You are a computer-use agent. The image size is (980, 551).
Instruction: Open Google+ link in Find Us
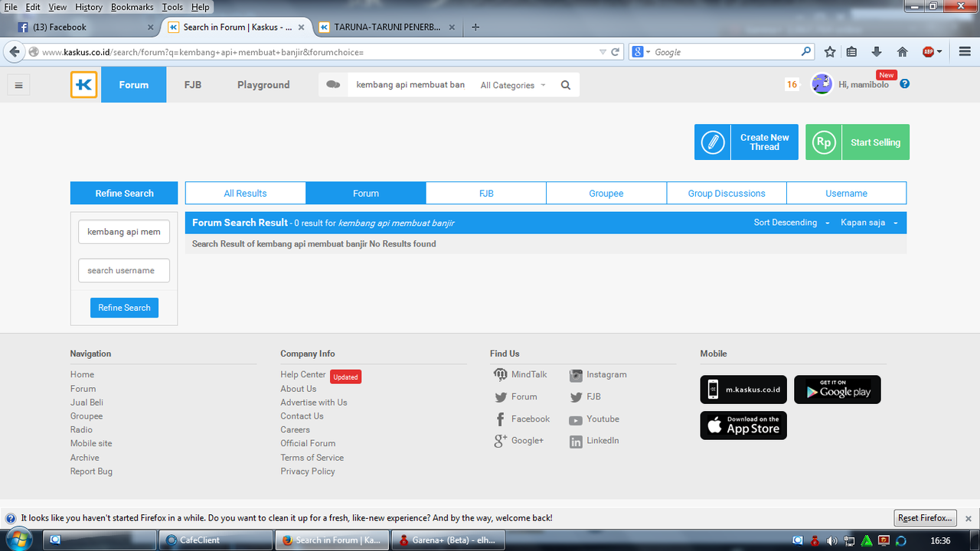point(518,441)
